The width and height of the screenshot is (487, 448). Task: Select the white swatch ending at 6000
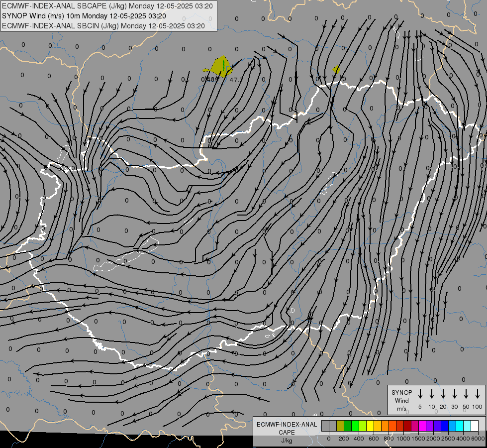pyautogui.click(x=475, y=426)
